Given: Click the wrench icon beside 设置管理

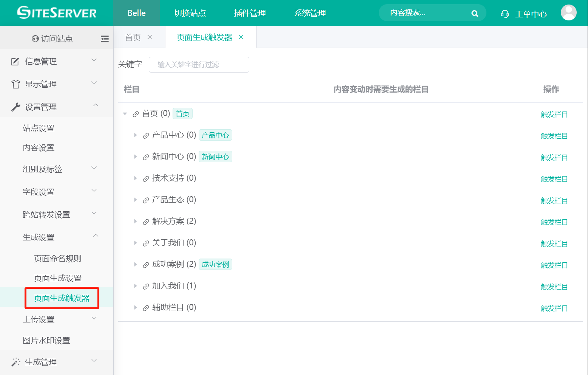Looking at the screenshot, I should pos(15,106).
